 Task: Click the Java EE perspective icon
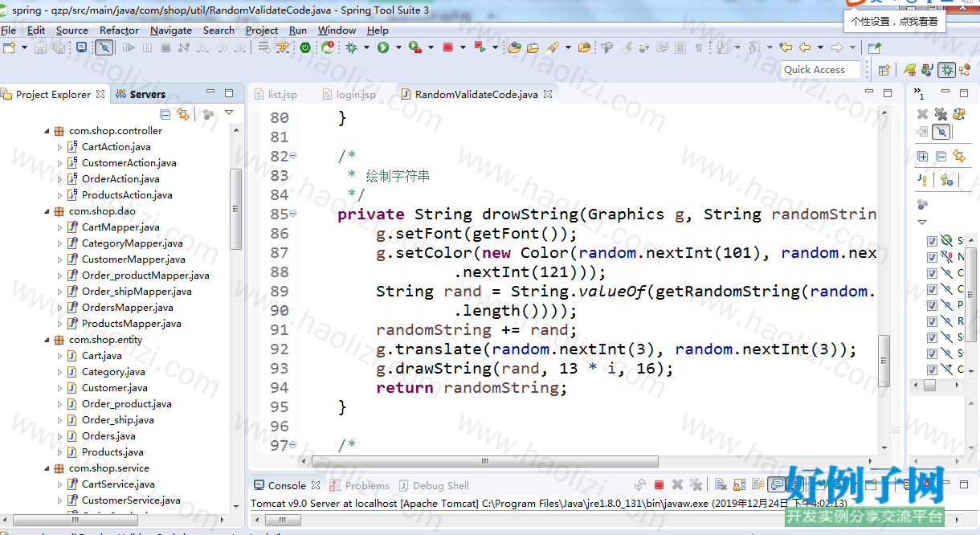(x=928, y=70)
